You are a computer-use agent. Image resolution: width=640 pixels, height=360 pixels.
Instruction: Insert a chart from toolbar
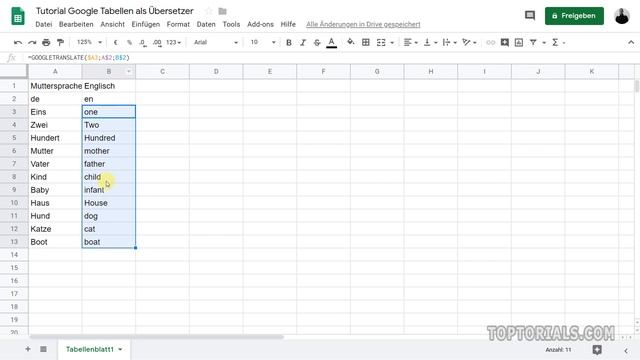[519, 42]
